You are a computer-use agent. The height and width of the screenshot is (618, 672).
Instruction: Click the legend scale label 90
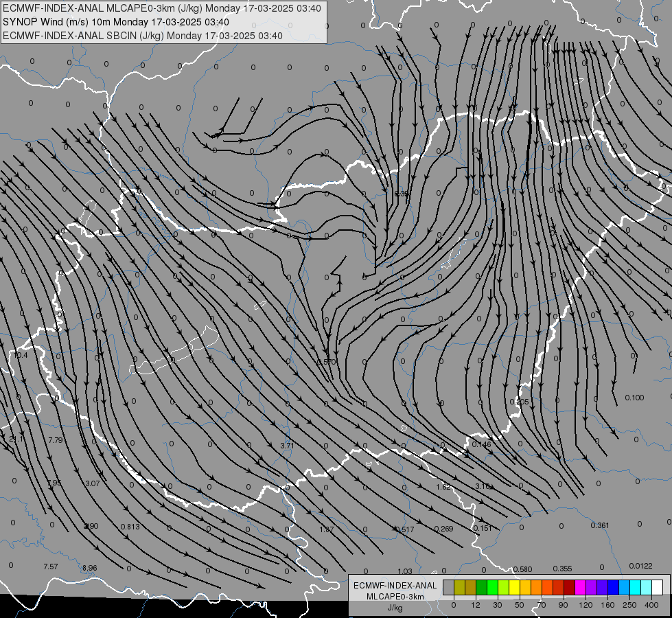(563, 605)
